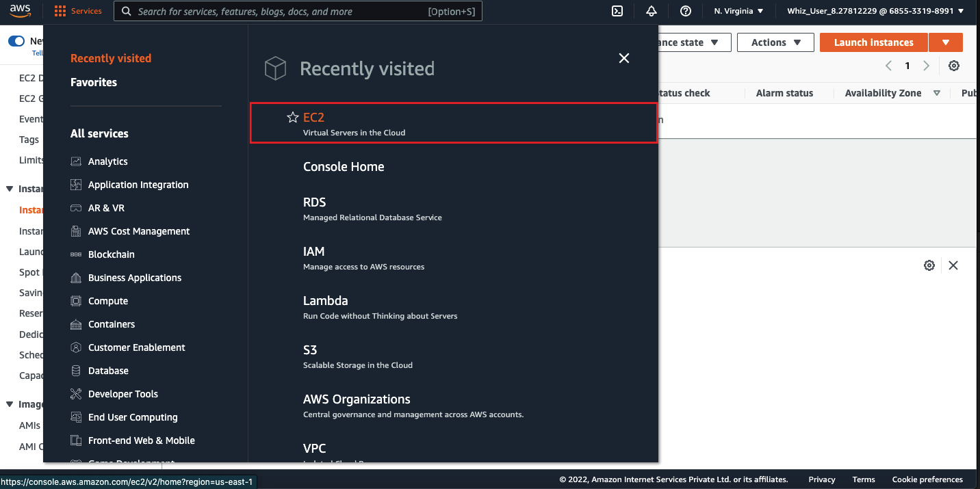
Task: Click the Launch instances button
Action: pos(874,42)
